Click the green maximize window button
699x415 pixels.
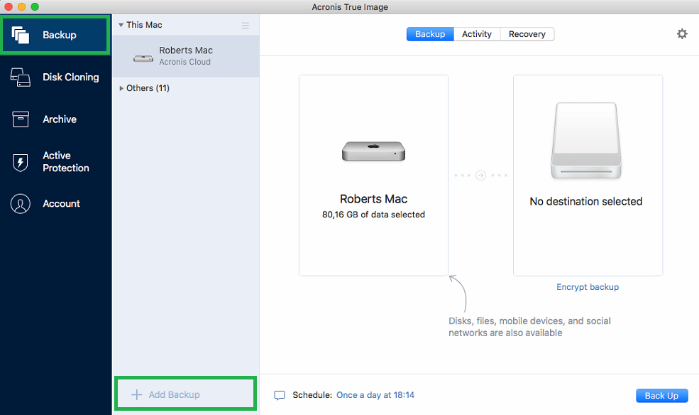(x=35, y=7)
